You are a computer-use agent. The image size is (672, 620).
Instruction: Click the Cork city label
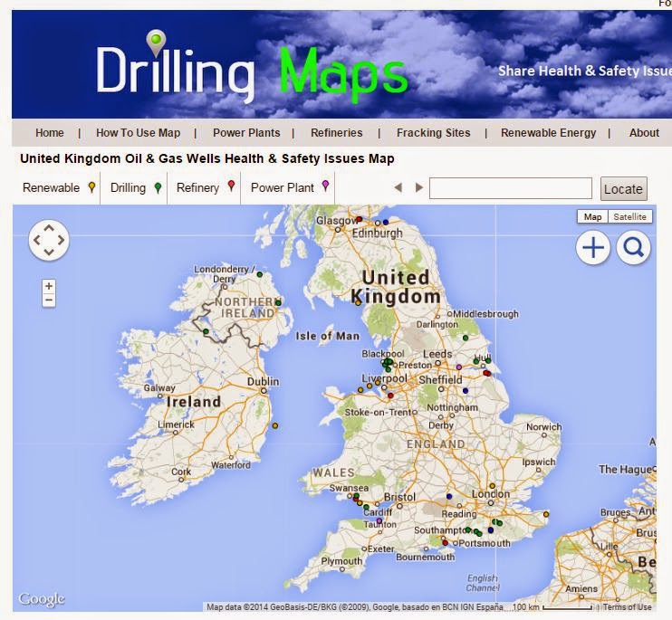coord(181,472)
